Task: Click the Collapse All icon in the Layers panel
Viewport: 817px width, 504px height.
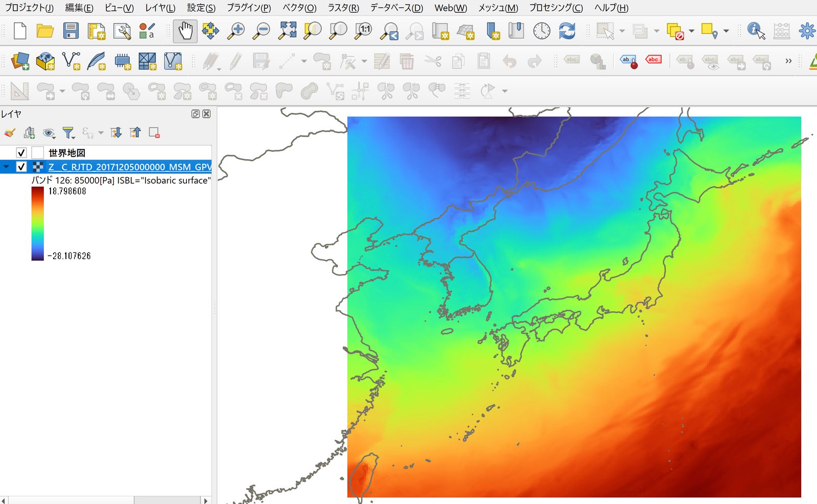Action: [135, 133]
